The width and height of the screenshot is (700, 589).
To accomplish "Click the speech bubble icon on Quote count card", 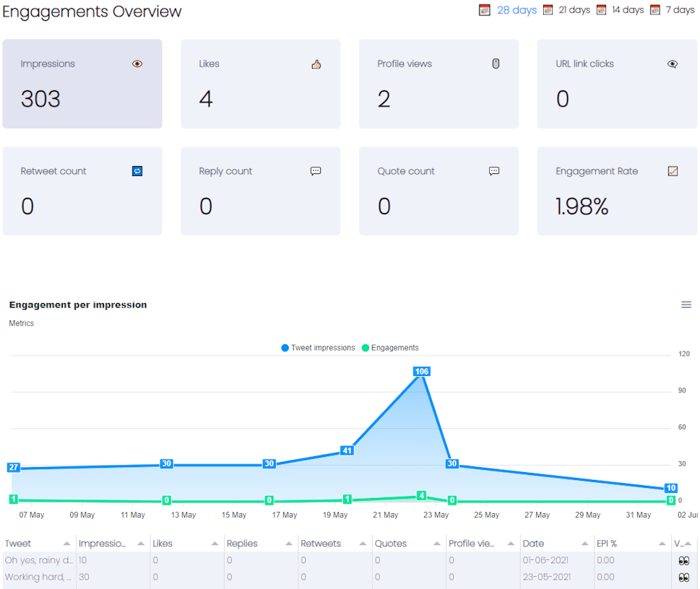I will pos(494,171).
